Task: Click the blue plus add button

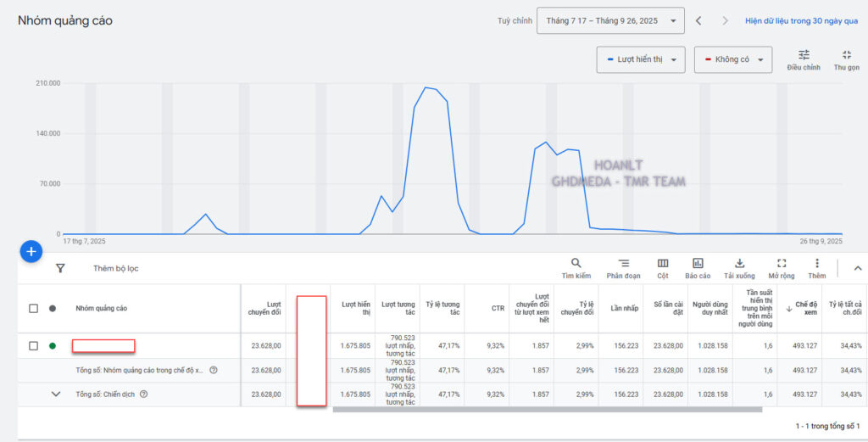Action: (x=31, y=251)
